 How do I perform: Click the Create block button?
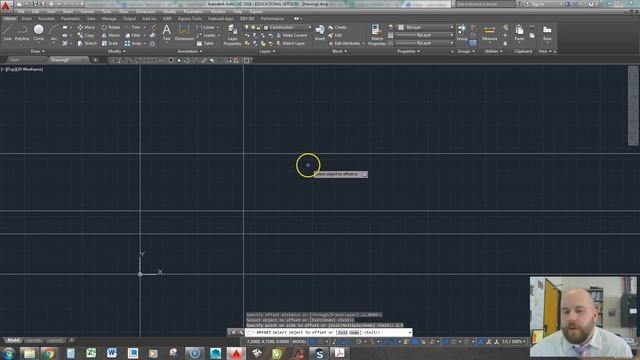coord(338,27)
